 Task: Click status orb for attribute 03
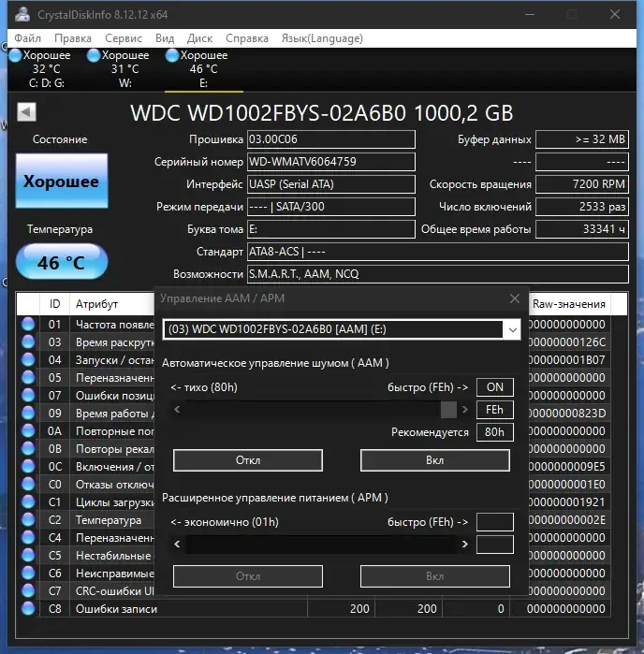28,342
